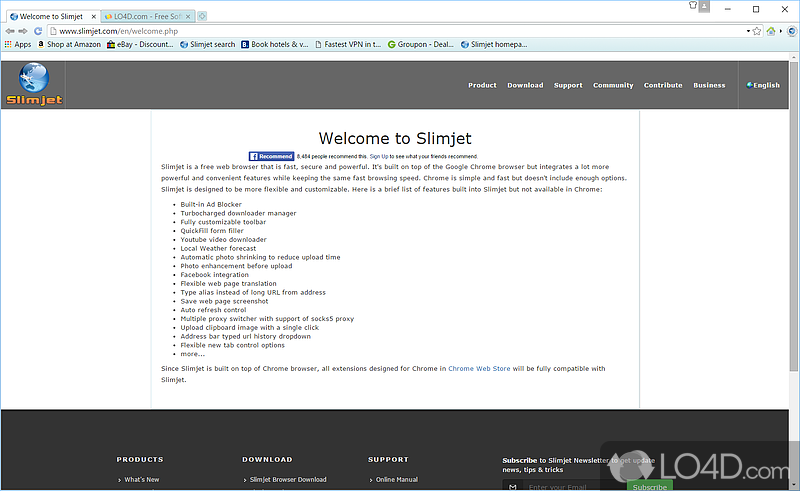The width and height of the screenshot is (800, 491).
Task: Open the Apps grid in bookmarks bar
Action: pos(18,44)
